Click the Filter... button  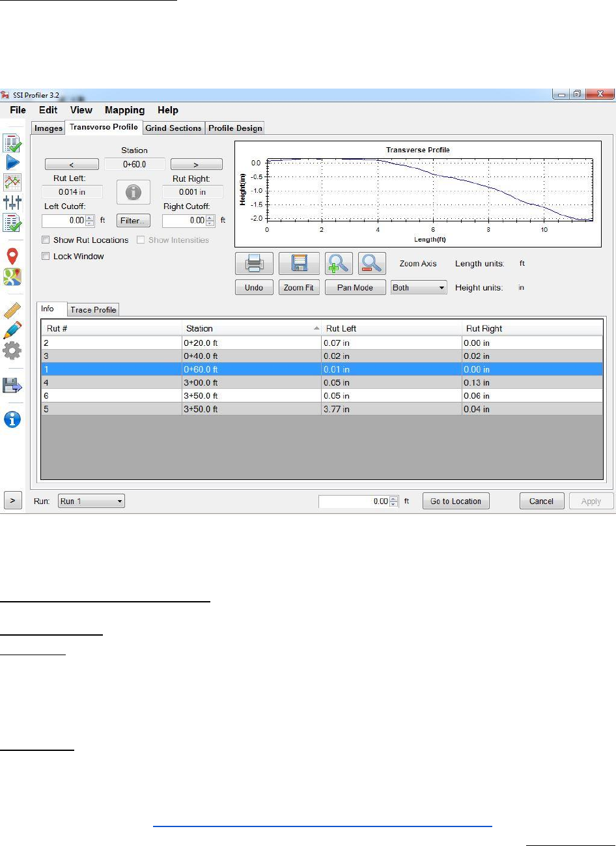[133, 221]
